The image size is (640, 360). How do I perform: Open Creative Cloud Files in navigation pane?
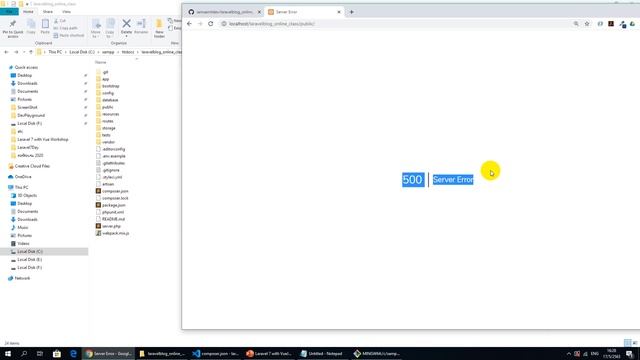pos(32,166)
